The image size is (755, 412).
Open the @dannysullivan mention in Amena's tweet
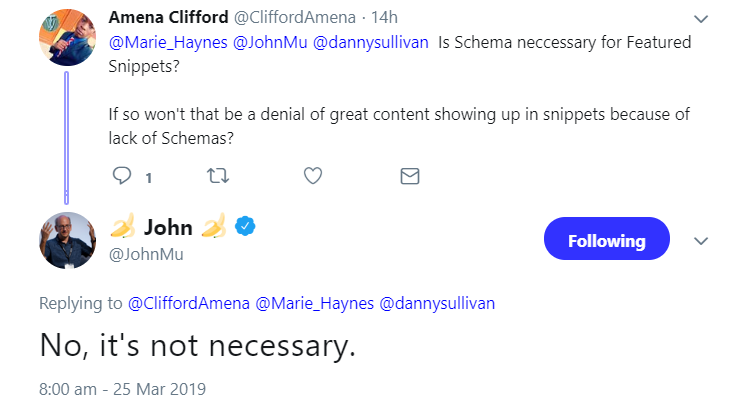[x=369, y=43]
